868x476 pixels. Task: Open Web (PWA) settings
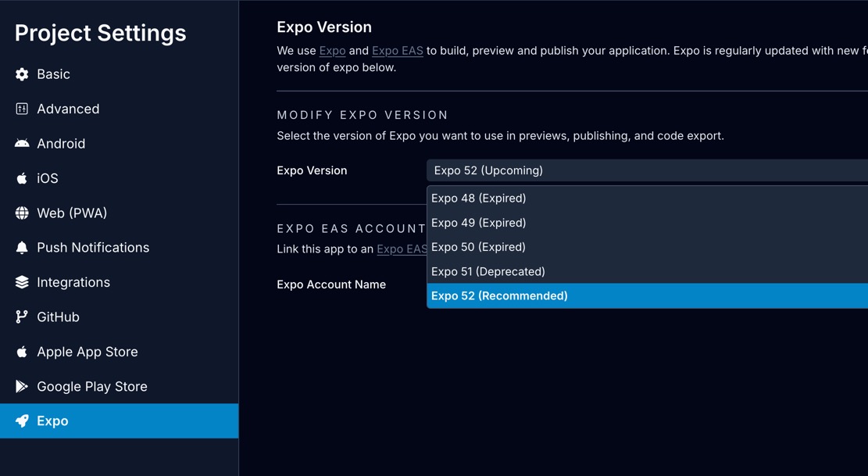pos(119,213)
